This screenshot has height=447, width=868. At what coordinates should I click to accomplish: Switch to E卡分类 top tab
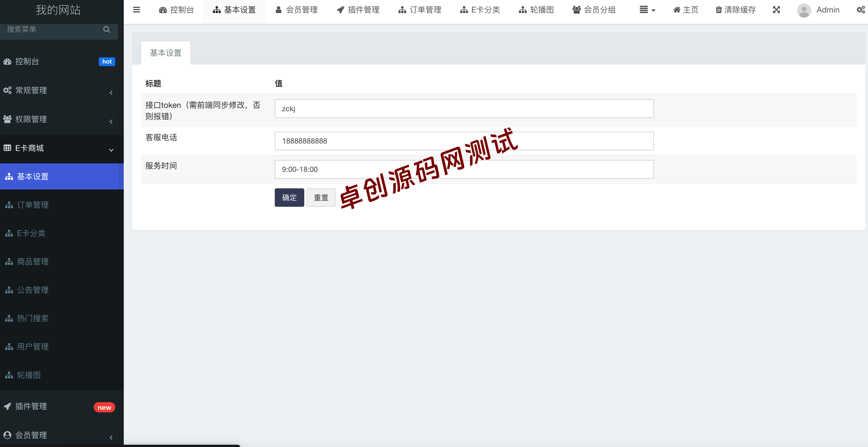480,10
